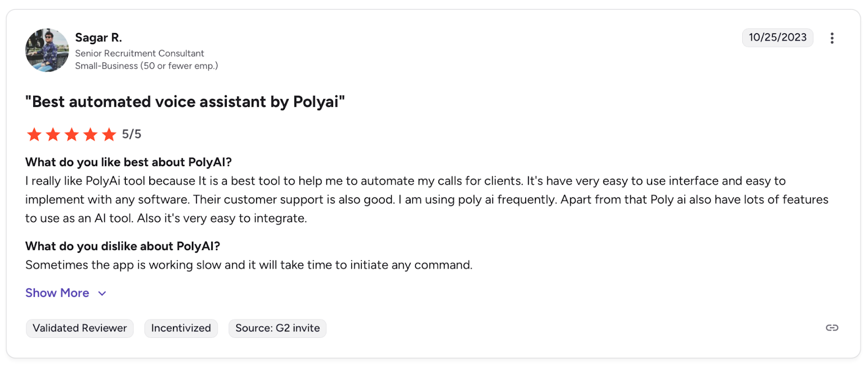Open reviewer name Sagar R.
The width and height of the screenshot is (868, 365).
98,37
